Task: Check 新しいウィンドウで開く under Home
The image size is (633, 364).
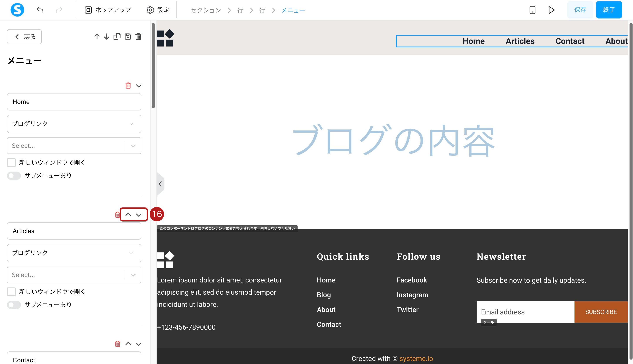Action: pyautogui.click(x=12, y=162)
